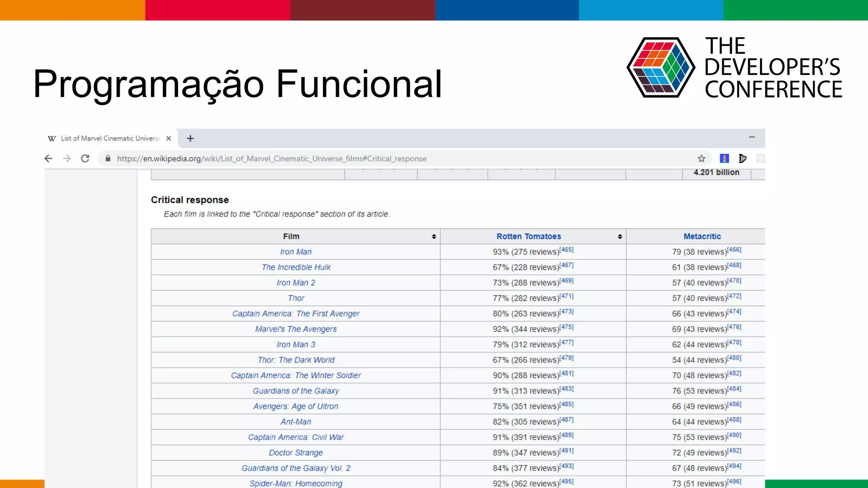Reload the Wikipedia page

click(x=85, y=158)
